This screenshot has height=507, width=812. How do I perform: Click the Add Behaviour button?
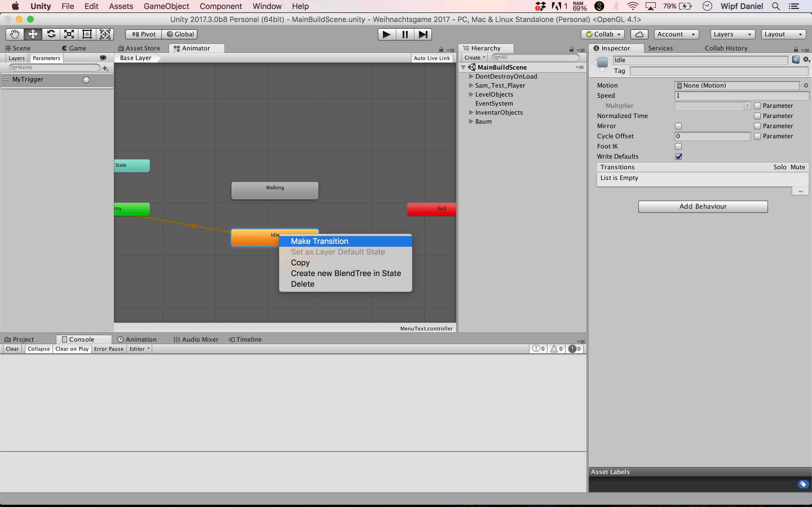point(703,206)
